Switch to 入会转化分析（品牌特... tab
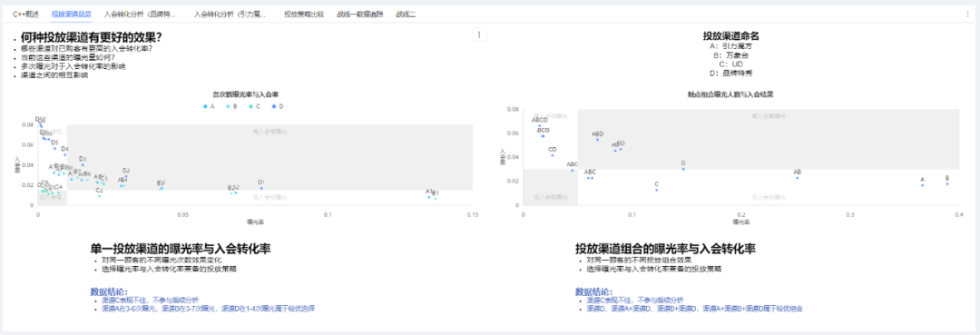This screenshot has width=980, height=335. click(140, 13)
